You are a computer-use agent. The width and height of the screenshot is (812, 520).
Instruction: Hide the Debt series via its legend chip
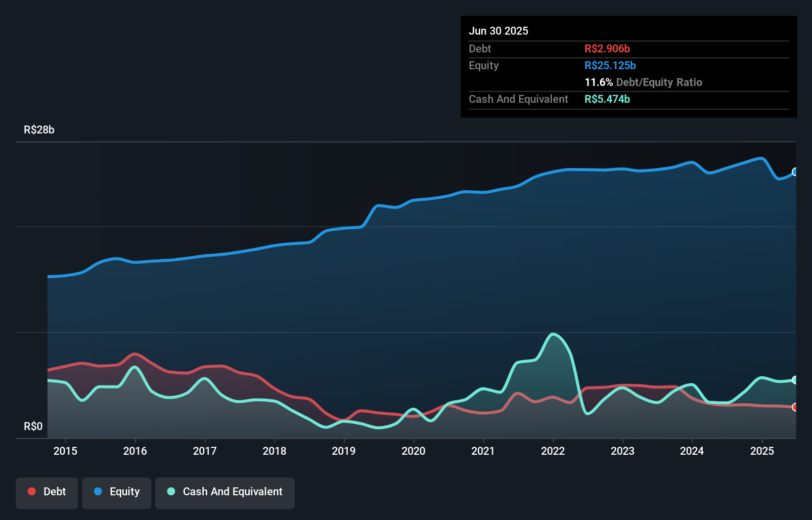pos(46,493)
